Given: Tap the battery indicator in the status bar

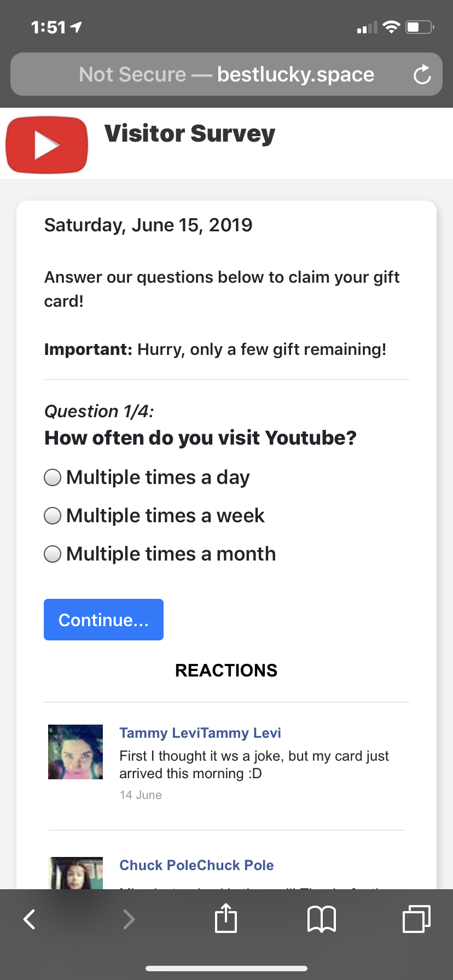Looking at the screenshot, I should pos(420,27).
